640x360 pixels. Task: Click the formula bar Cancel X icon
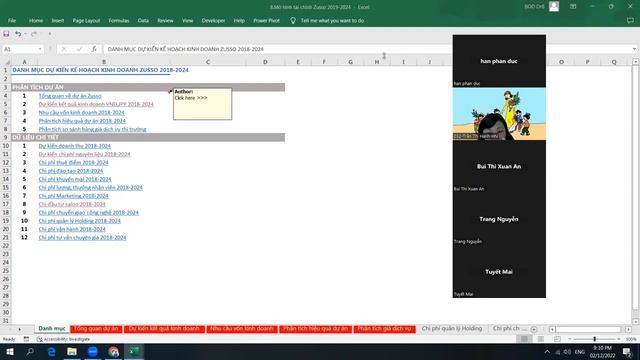[x=63, y=49]
